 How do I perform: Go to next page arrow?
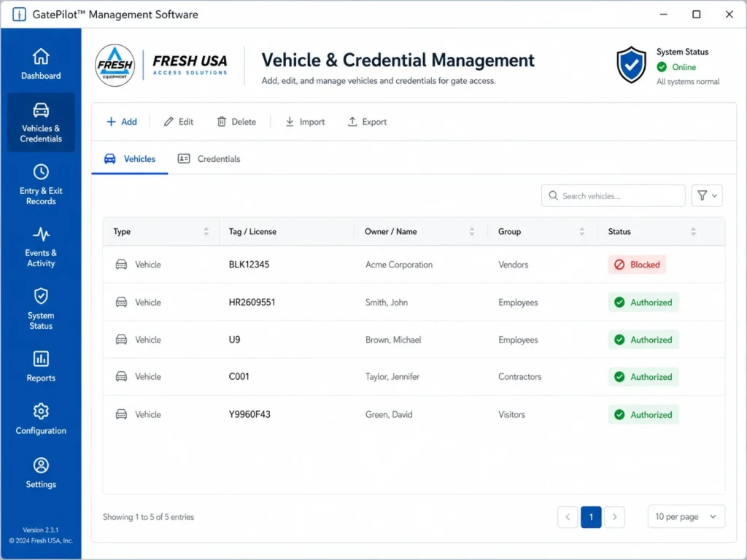pos(614,517)
